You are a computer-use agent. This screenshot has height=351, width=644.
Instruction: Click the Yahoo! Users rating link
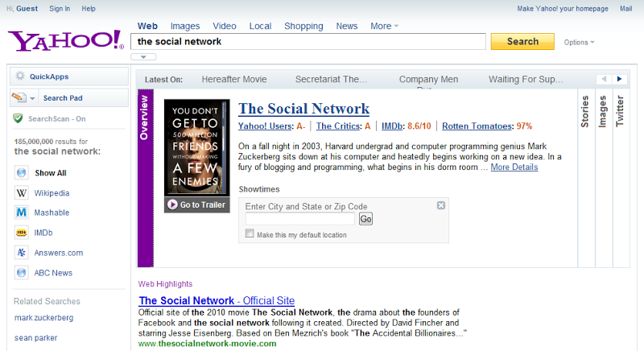pyautogui.click(x=266, y=126)
